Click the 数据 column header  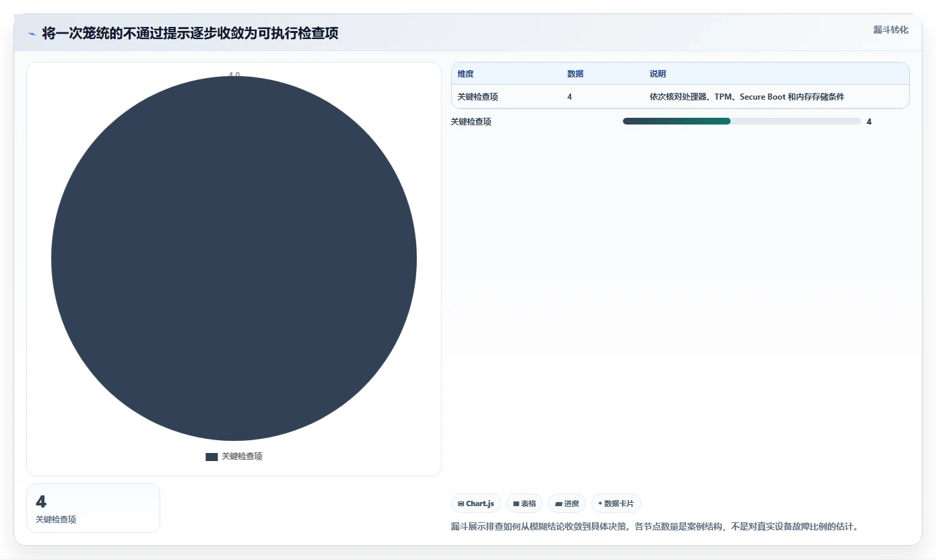point(576,74)
